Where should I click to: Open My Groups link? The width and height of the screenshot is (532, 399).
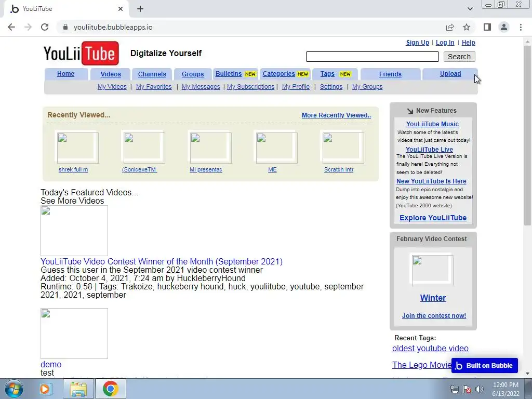(367, 87)
